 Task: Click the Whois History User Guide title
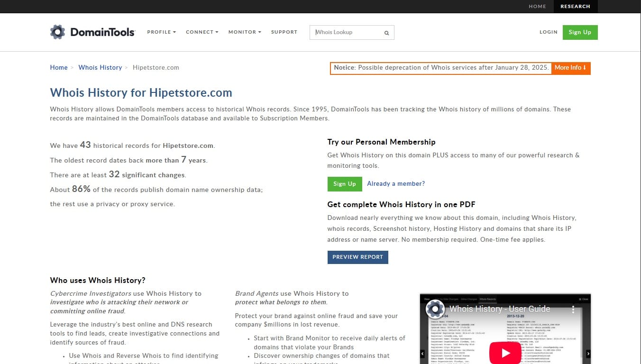point(500,309)
